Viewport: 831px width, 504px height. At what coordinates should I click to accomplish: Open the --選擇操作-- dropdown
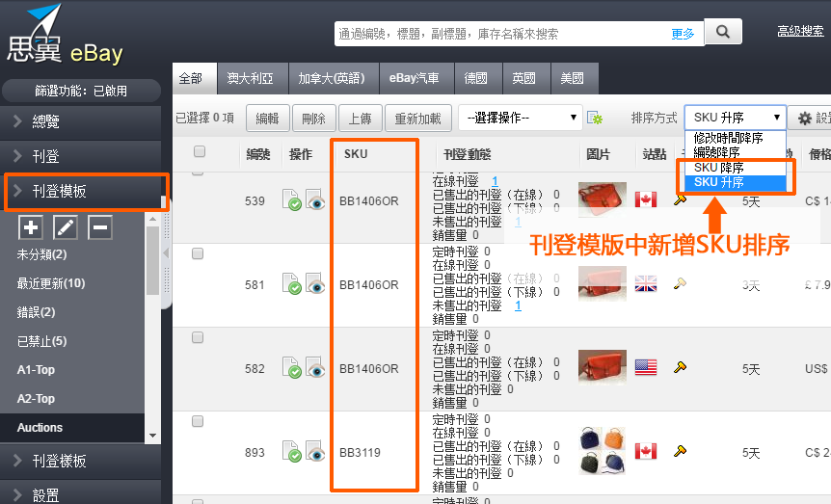[520, 118]
